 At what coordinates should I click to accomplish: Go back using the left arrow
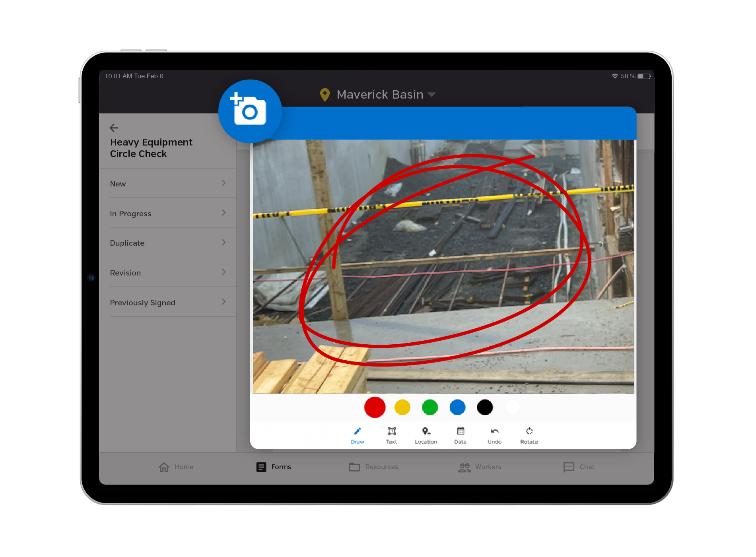[x=114, y=128]
